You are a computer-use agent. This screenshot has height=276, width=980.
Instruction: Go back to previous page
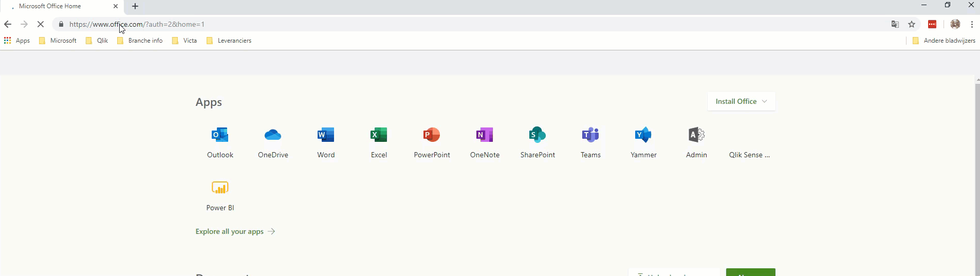tap(8, 24)
